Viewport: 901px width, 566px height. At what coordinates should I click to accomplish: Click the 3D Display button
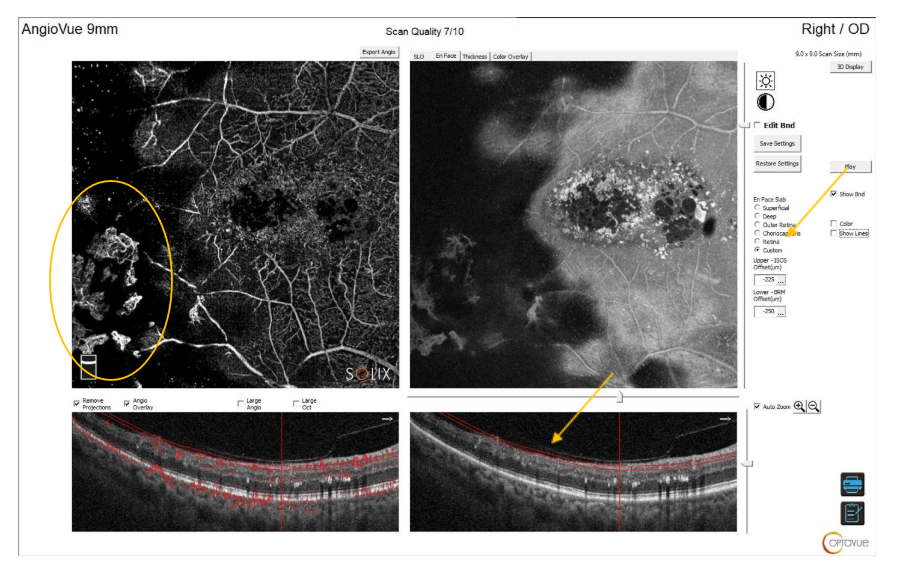coord(850,67)
